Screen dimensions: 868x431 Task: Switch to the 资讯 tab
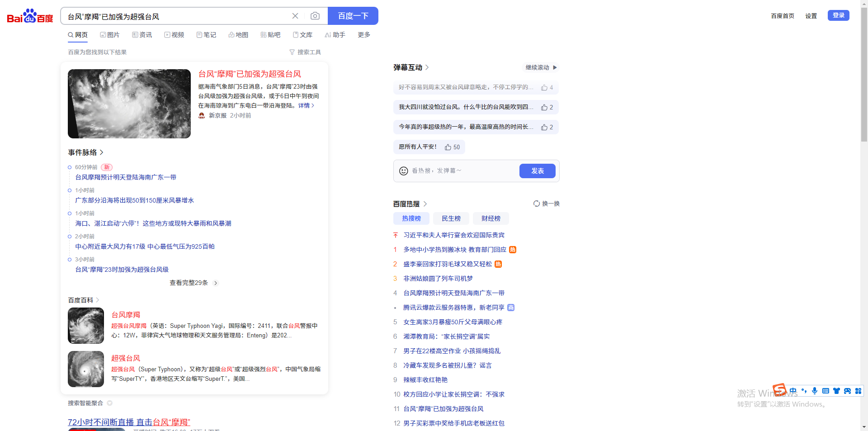142,35
